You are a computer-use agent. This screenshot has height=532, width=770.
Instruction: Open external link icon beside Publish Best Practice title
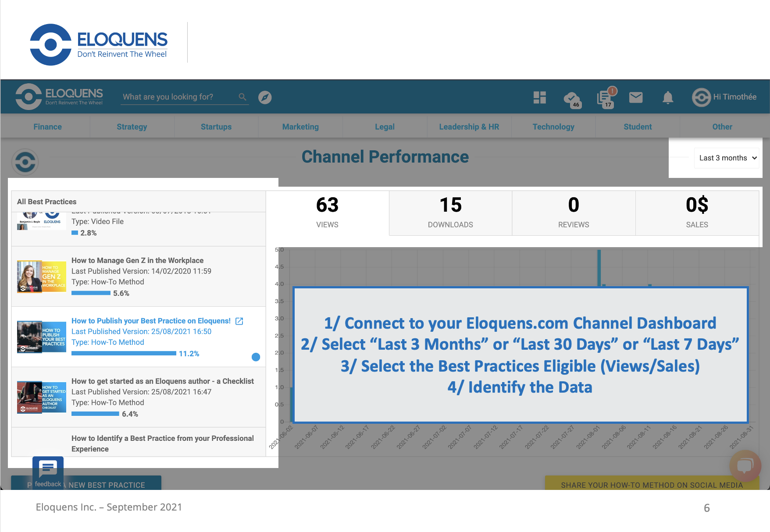pos(239,321)
